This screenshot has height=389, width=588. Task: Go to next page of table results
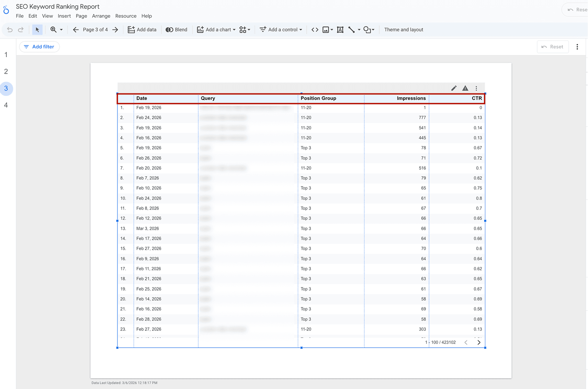coord(479,342)
